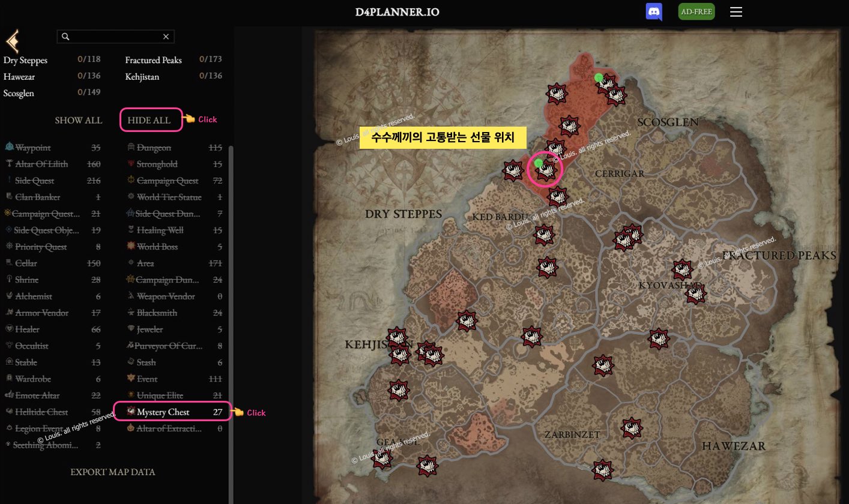Click the Shrine filter icon

[x=9, y=280]
